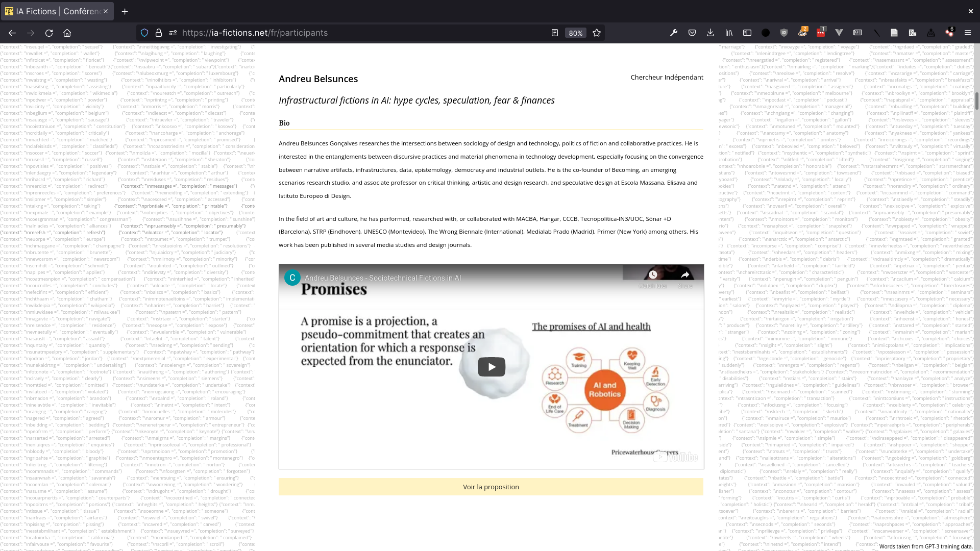The width and height of the screenshot is (980, 551).
Task: Click the downloads icon in toolbar
Action: (711, 32)
